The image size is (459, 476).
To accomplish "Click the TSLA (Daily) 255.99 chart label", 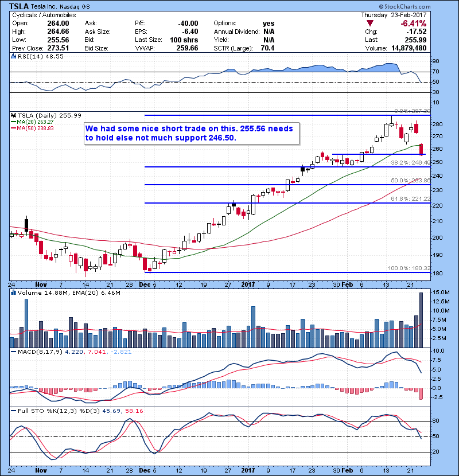I will [x=49, y=115].
